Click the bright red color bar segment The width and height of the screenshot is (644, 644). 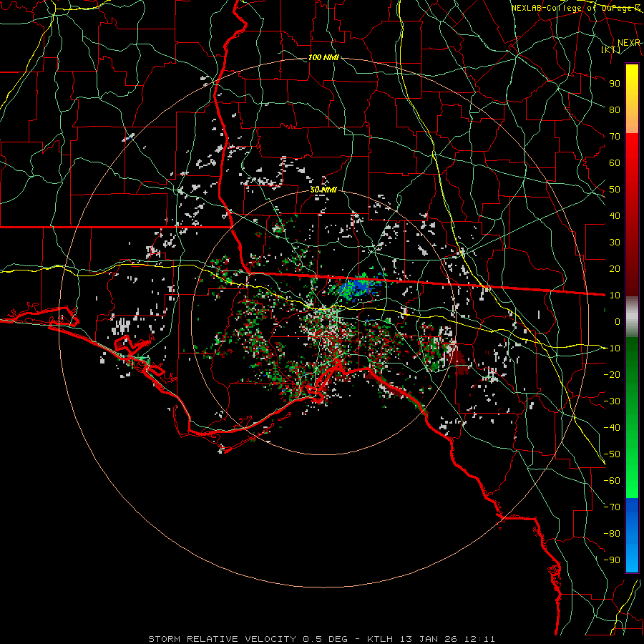point(632,152)
